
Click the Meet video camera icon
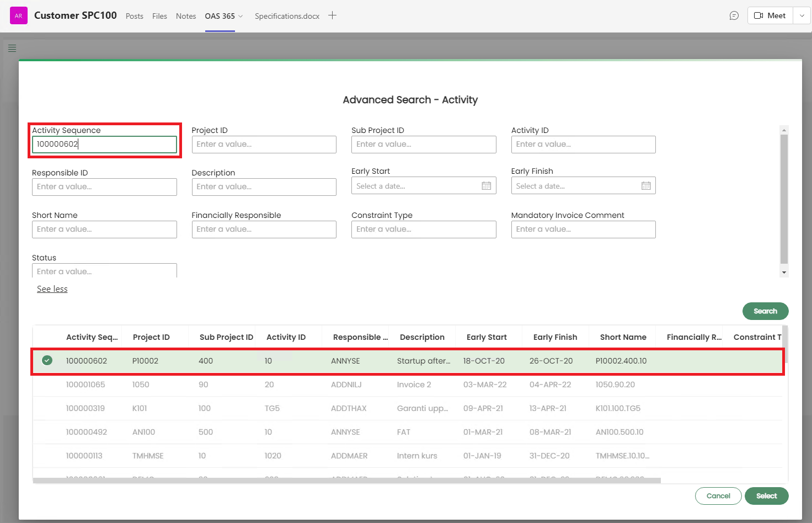758,15
